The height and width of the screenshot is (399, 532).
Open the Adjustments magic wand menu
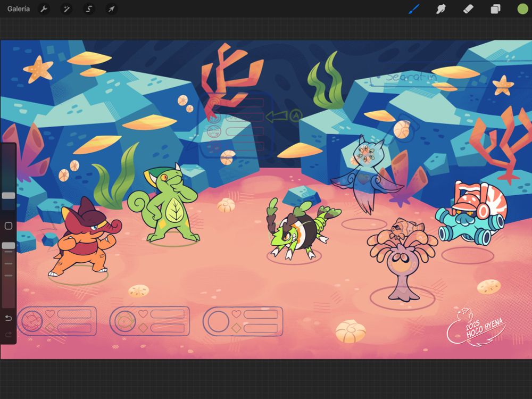click(x=66, y=9)
